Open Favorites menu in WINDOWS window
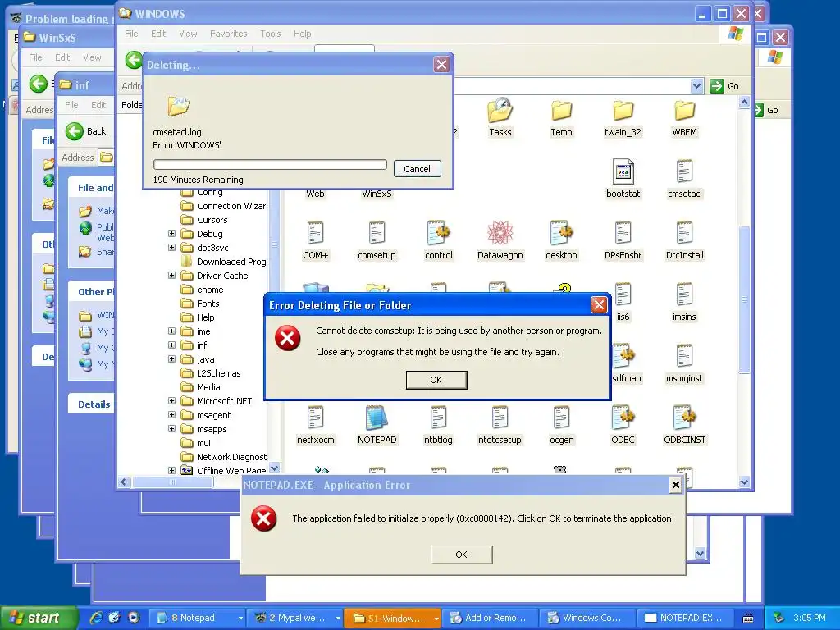 tap(229, 34)
